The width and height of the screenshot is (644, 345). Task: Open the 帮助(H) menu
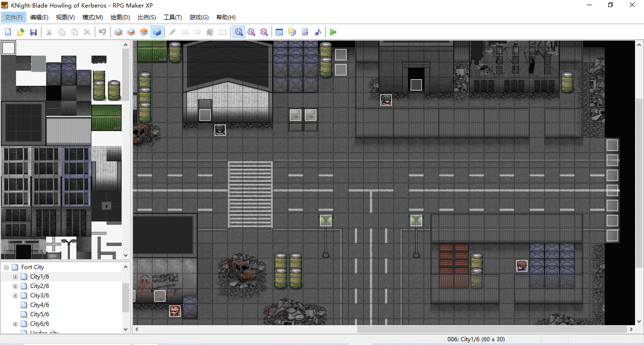tap(226, 17)
